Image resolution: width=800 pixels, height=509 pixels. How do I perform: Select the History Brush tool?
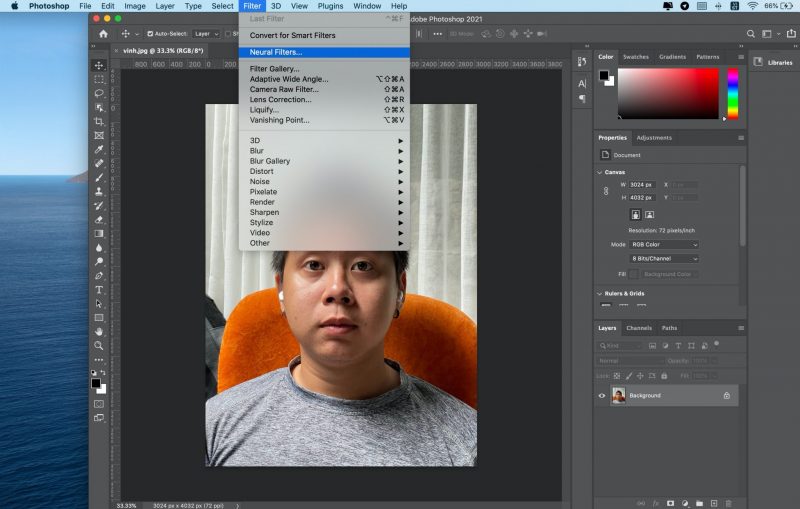(99, 206)
